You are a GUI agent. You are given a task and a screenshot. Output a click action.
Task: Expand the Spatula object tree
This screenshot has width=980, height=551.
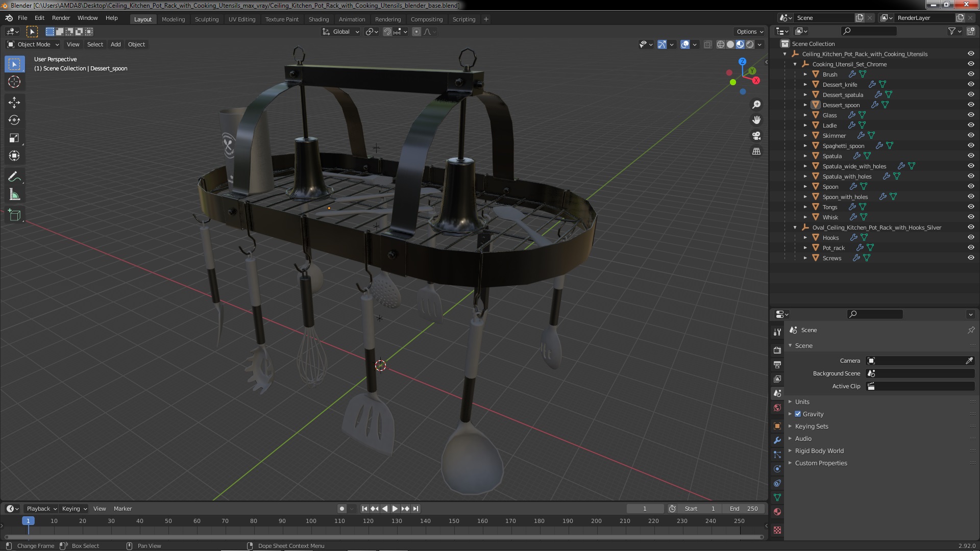click(805, 156)
